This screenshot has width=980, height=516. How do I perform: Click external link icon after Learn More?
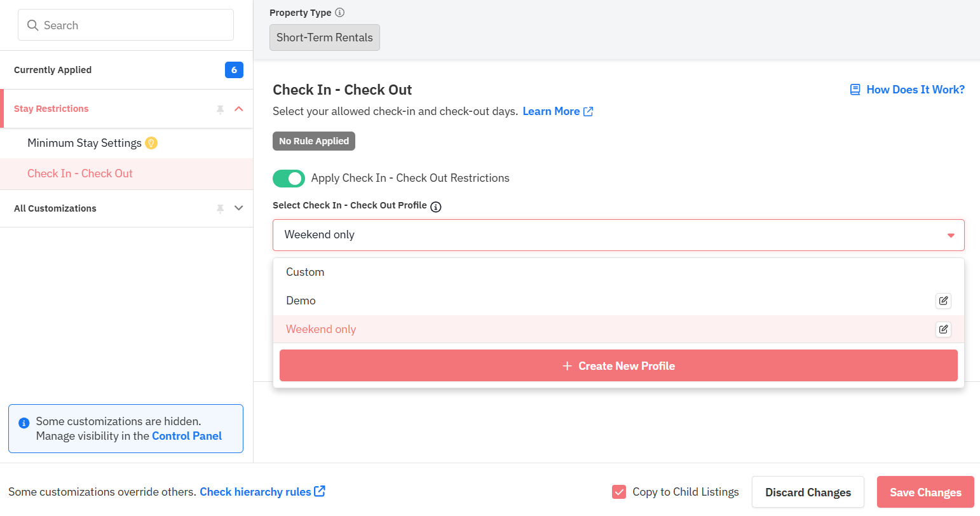(589, 111)
